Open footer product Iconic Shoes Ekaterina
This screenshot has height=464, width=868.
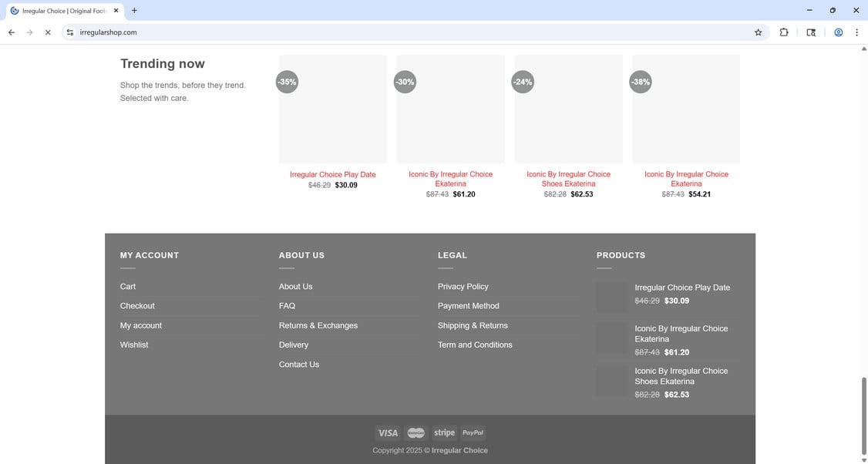click(x=681, y=376)
